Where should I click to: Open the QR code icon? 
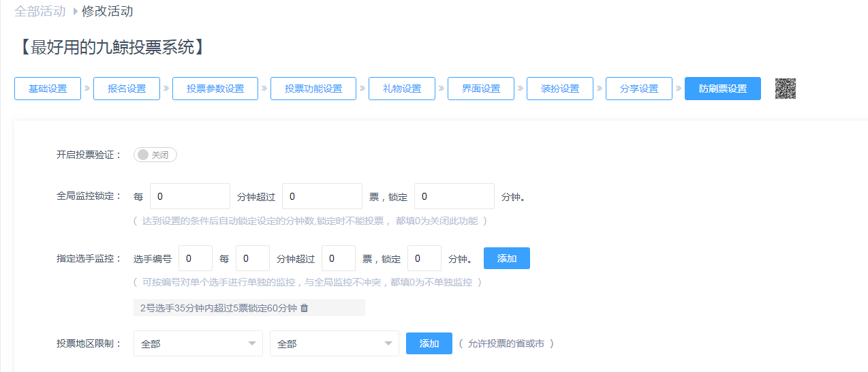pyautogui.click(x=786, y=89)
